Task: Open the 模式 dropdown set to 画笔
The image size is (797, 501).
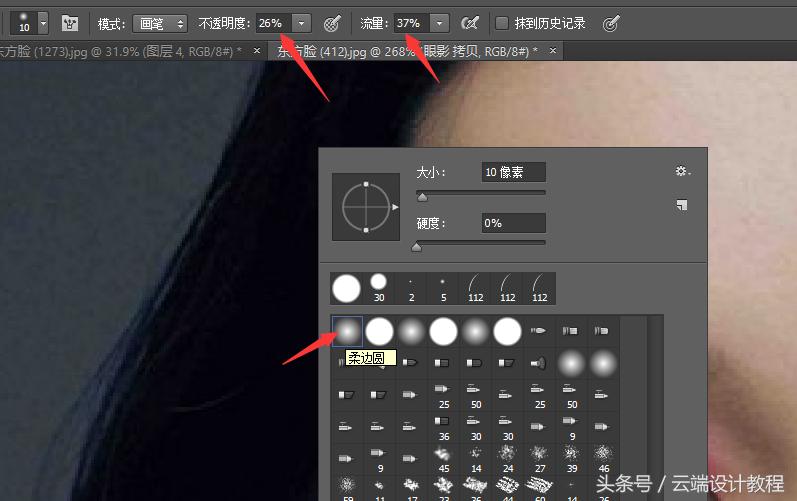Action: point(160,23)
